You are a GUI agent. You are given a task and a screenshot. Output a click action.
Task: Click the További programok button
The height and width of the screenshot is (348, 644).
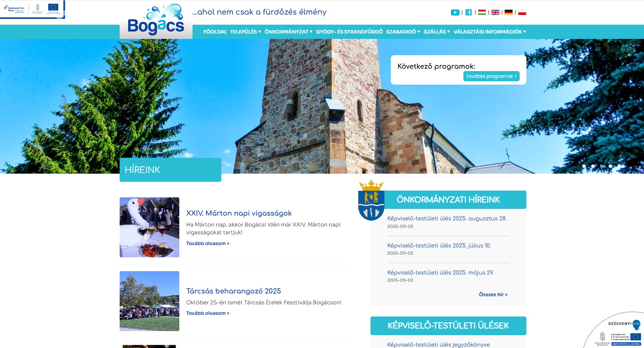pyautogui.click(x=491, y=76)
